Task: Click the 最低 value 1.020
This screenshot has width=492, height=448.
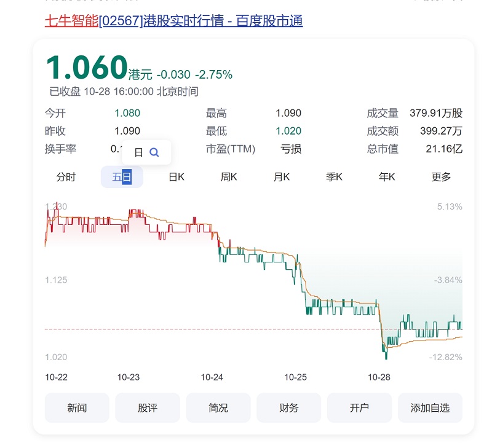Action: pos(288,131)
